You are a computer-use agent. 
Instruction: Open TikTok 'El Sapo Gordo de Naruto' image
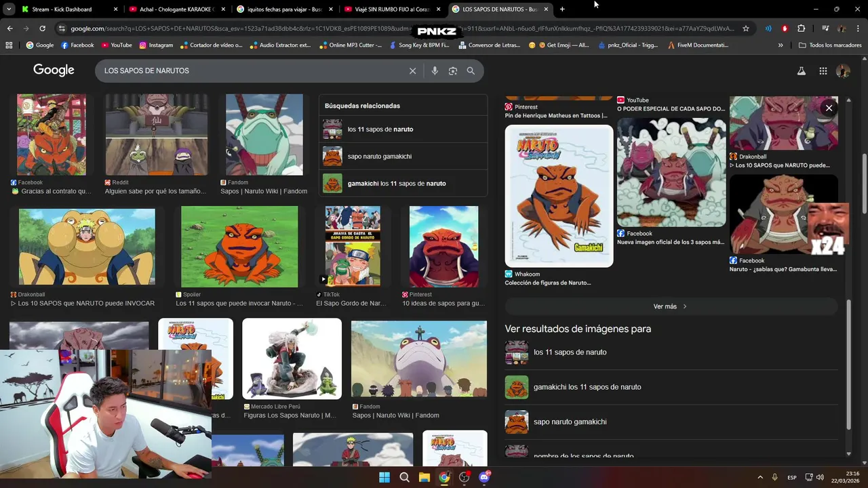pyautogui.click(x=353, y=247)
